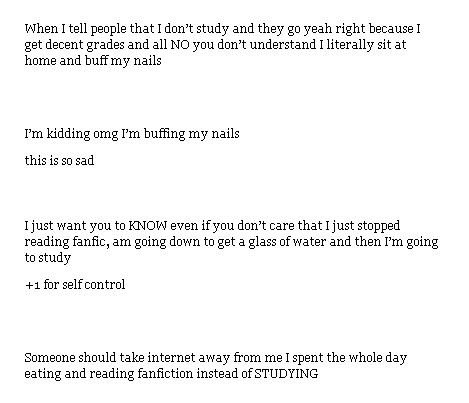
Task: Click the line '+1 for self control'
Action: click(x=75, y=285)
